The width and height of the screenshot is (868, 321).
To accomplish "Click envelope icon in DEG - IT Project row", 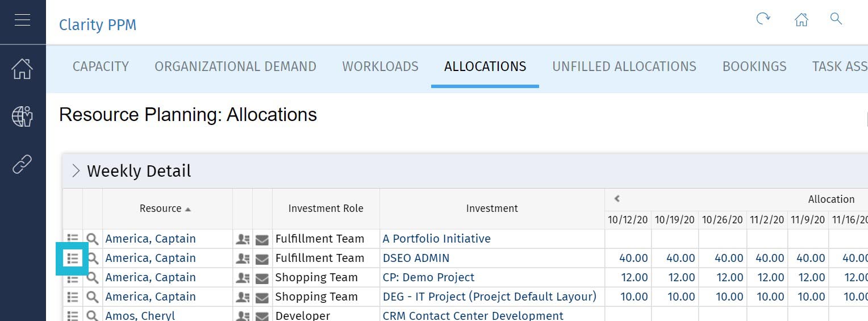I will click(262, 298).
